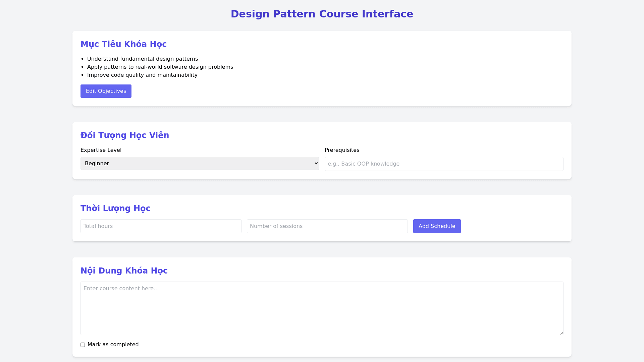Click the 'Đối Tượng Học Viên' heading

pos(125,135)
